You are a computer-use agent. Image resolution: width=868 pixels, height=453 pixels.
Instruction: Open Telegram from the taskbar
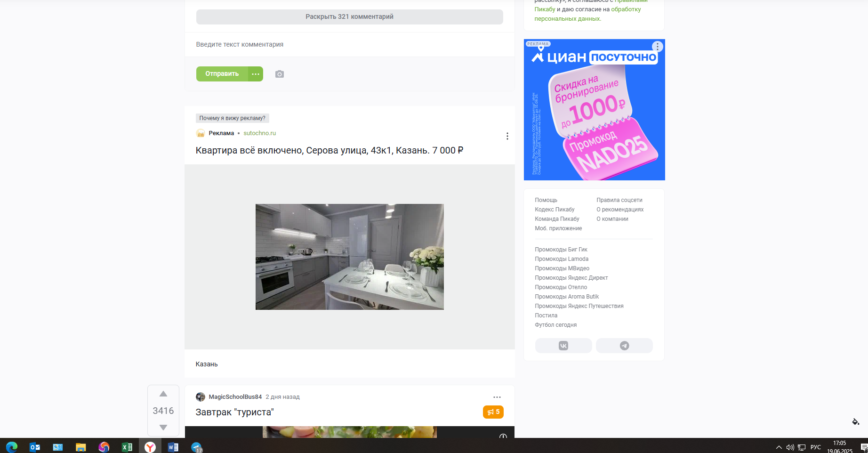[x=196, y=447]
